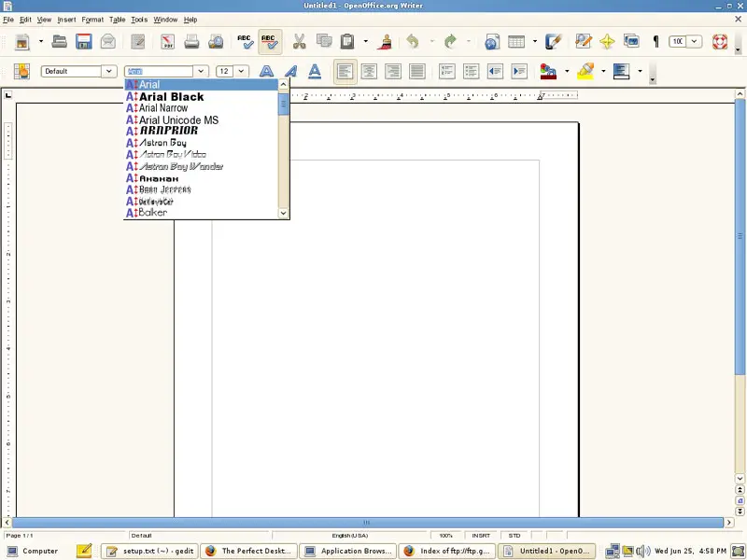The image size is (747, 560).
Task: Redo the action with the green Redo arrow
Action: coord(450,42)
